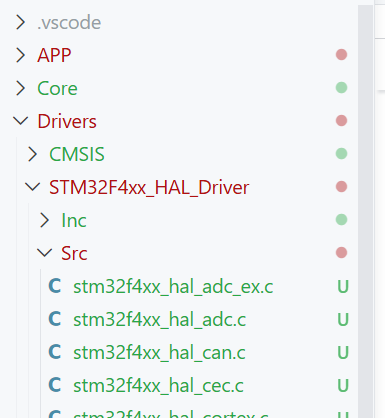This screenshot has width=385, height=418.
Task: Select the Drivers folder label
Action: pos(67,121)
